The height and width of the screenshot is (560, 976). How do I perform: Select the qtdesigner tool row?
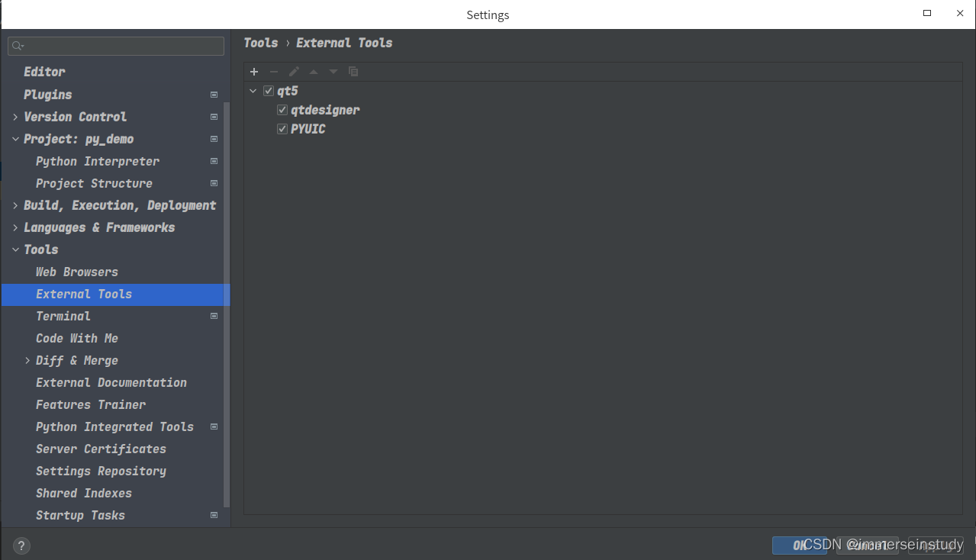tap(325, 110)
